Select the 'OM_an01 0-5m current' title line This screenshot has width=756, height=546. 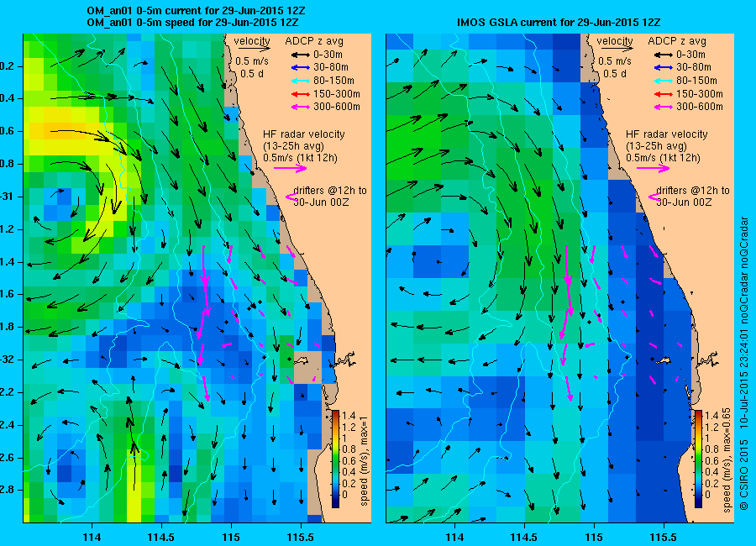(196, 11)
